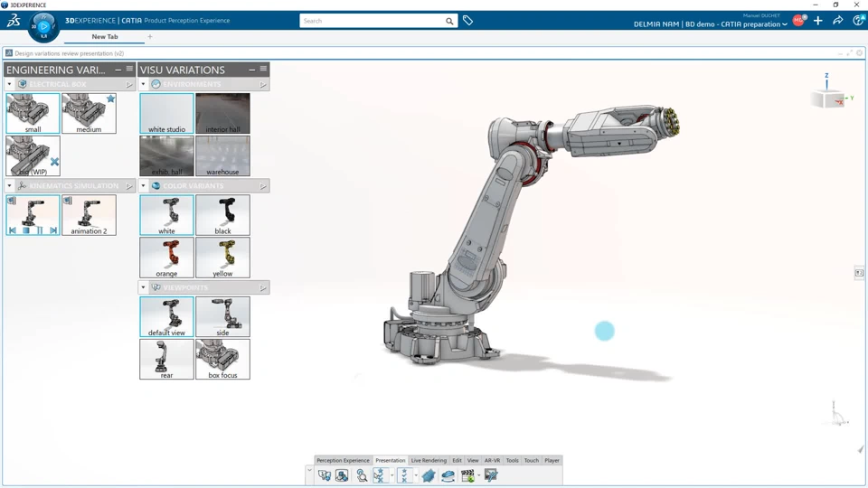
Task: Collapse the Viewpoints section
Action: (x=144, y=287)
